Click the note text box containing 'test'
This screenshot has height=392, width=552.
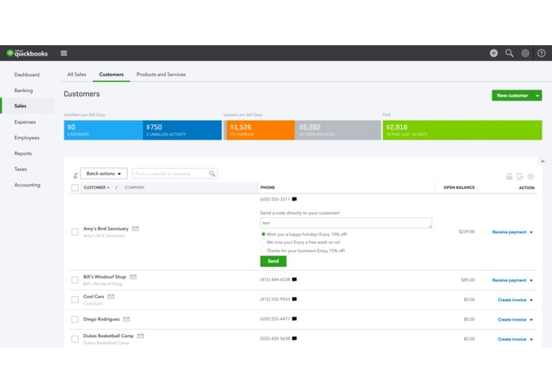(345, 223)
